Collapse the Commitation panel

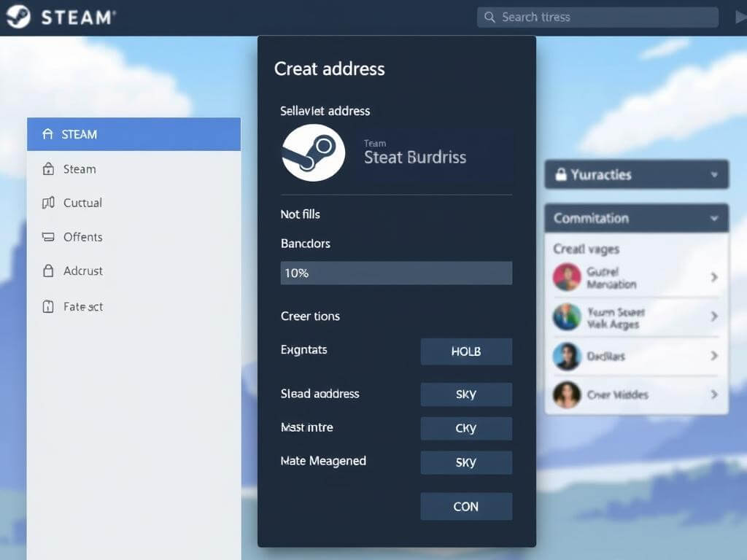pos(714,218)
